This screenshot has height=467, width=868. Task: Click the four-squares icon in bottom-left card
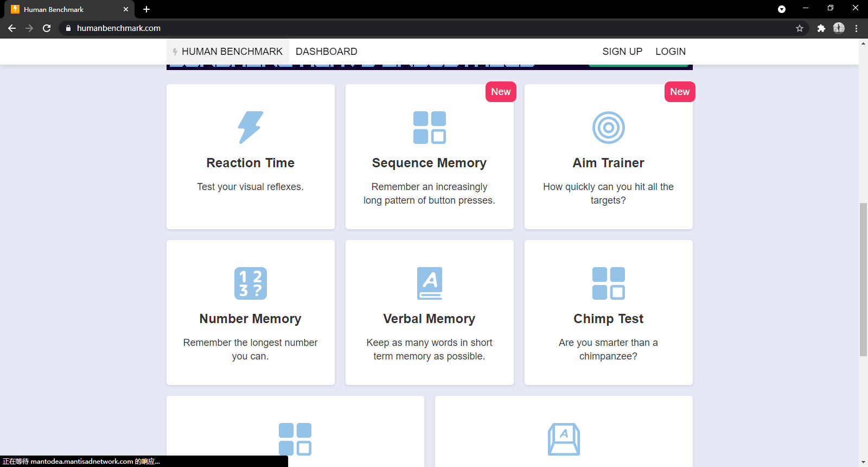click(295, 439)
